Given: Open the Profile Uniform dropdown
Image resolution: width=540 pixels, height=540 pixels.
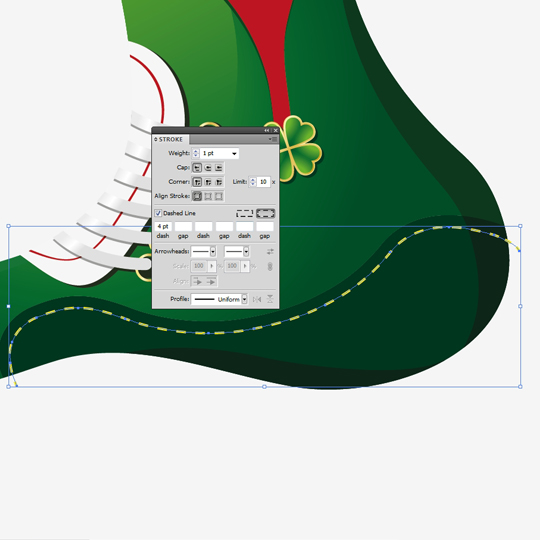Looking at the screenshot, I should pyautogui.click(x=244, y=299).
